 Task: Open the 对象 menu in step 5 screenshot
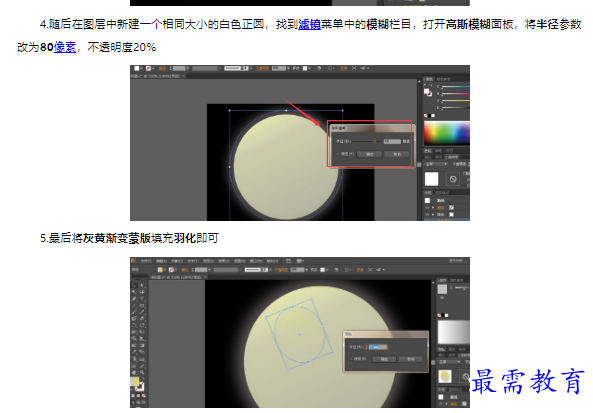[177, 261]
